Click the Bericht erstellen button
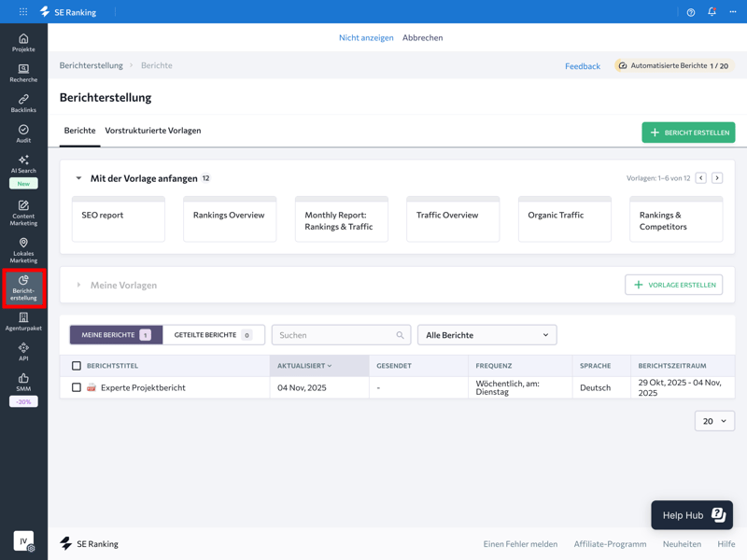 (x=688, y=133)
